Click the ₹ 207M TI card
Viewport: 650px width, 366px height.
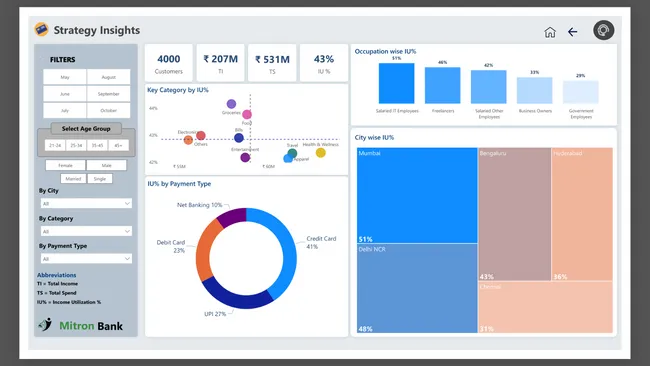tap(221, 63)
